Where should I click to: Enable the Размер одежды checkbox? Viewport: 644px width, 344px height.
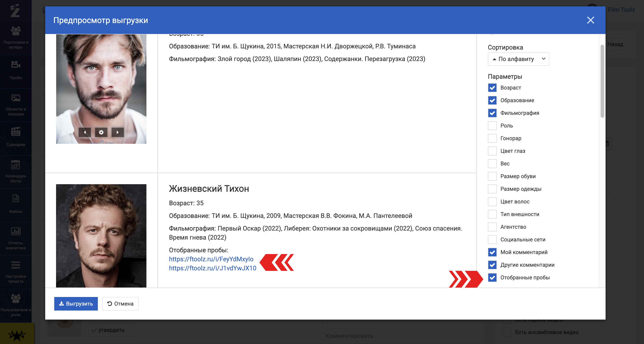(x=492, y=189)
